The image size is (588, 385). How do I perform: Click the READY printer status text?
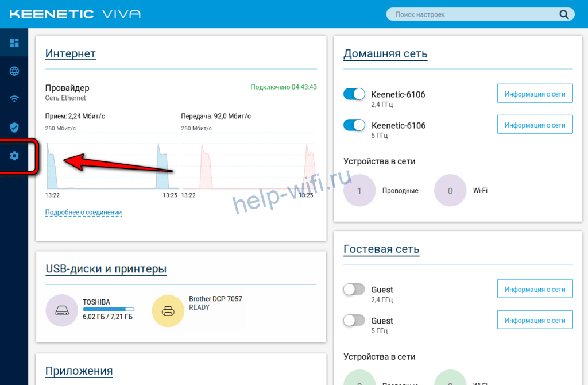pos(199,307)
